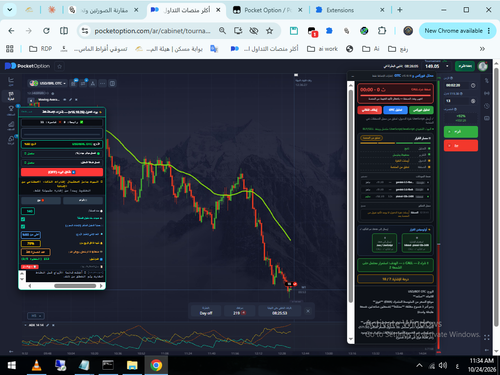
Task: Open the ai work bookmarks folder
Action: (322, 49)
